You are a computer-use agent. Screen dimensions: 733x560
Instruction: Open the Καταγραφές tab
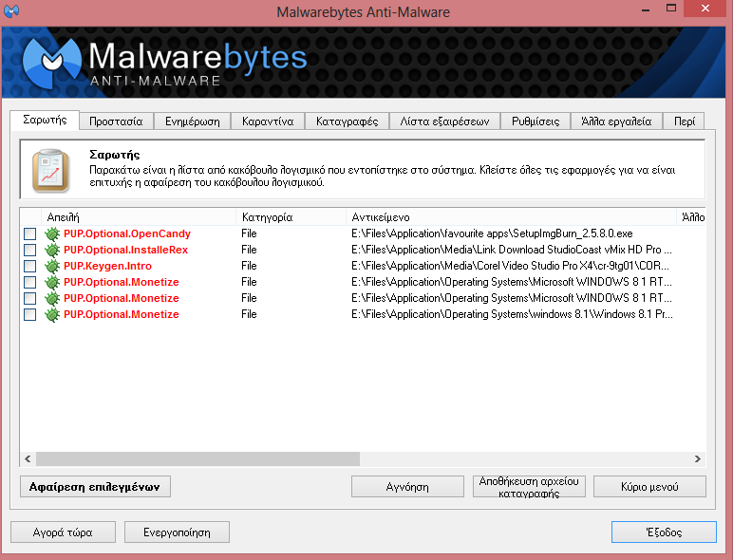[347, 121]
